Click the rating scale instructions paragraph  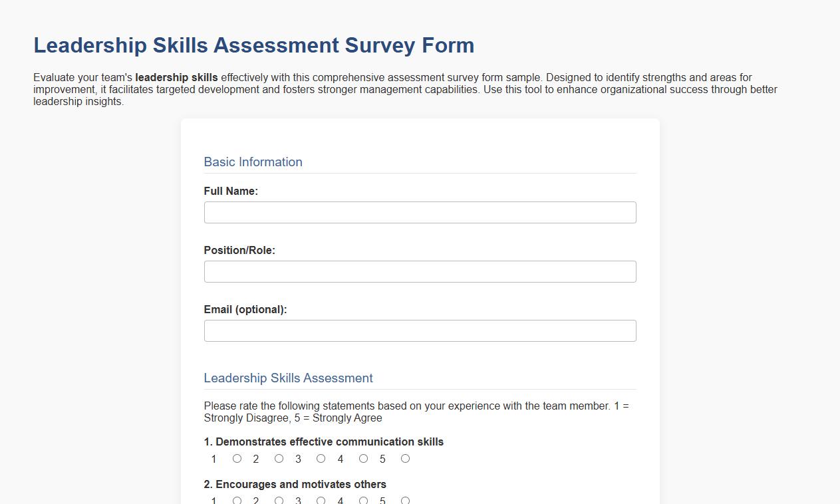[x=416, y=412]
